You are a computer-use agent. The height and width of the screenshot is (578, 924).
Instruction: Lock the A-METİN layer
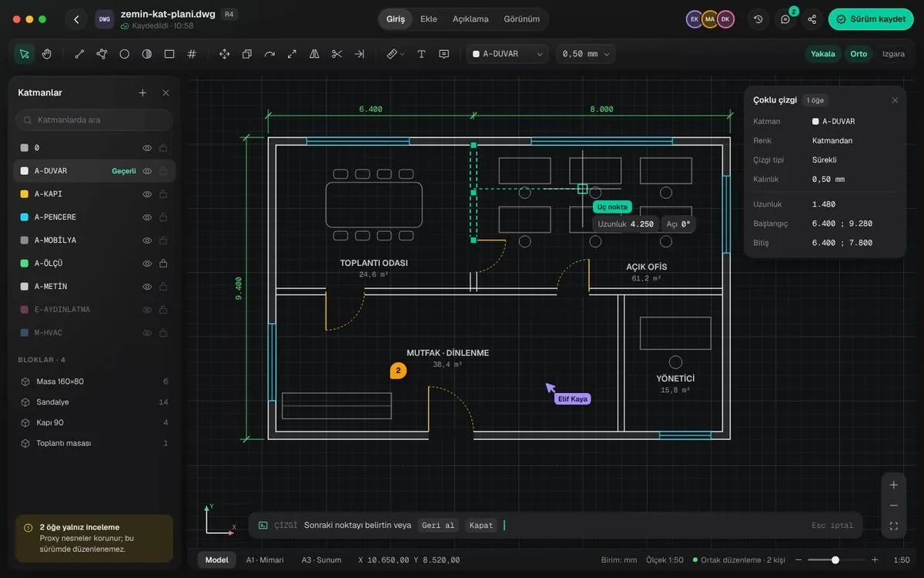coord(163,287)
